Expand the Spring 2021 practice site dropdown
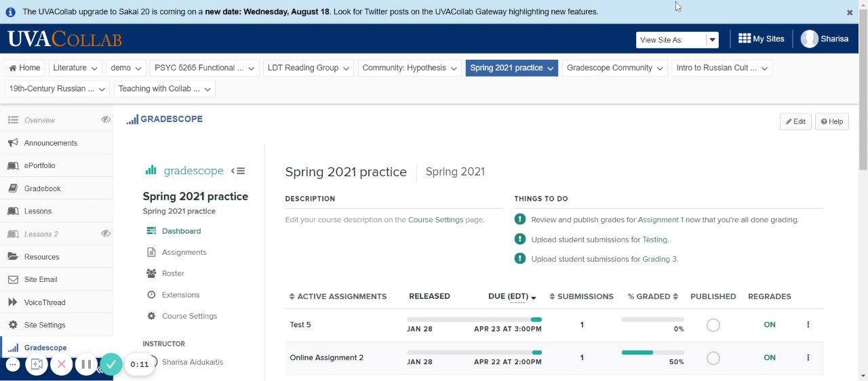Image resolution: width=868 pixels, height=381 pixels. (x=551, y=68)
